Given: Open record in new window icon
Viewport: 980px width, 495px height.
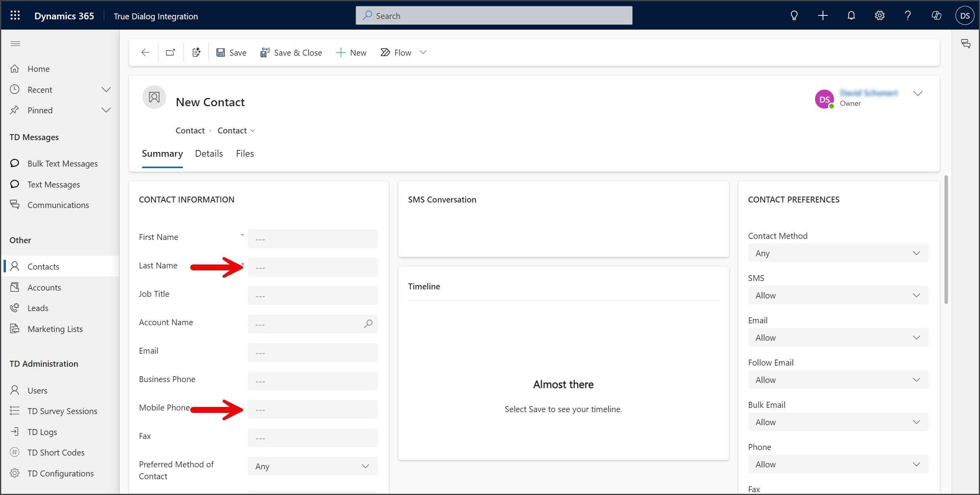Looking at the screenshot, I should point(171,52).
